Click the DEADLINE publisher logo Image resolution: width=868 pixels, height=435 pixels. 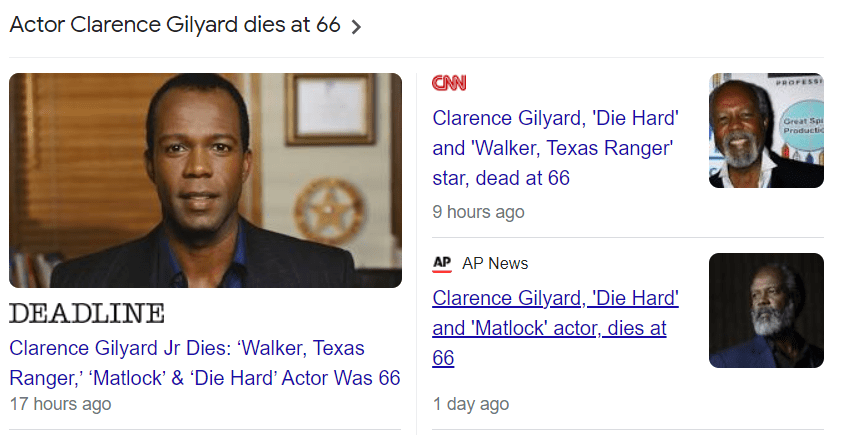pyautogui.click(x=87, y=313)
